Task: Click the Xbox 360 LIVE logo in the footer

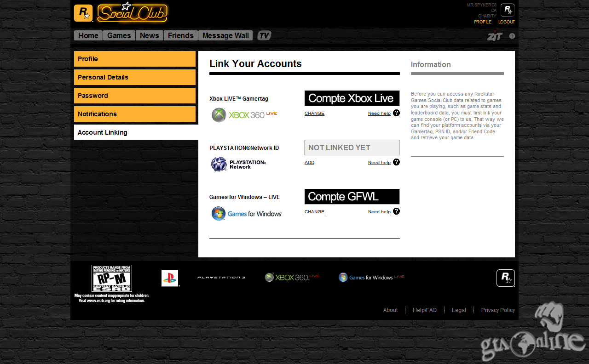Action: (x=292, y=277)
